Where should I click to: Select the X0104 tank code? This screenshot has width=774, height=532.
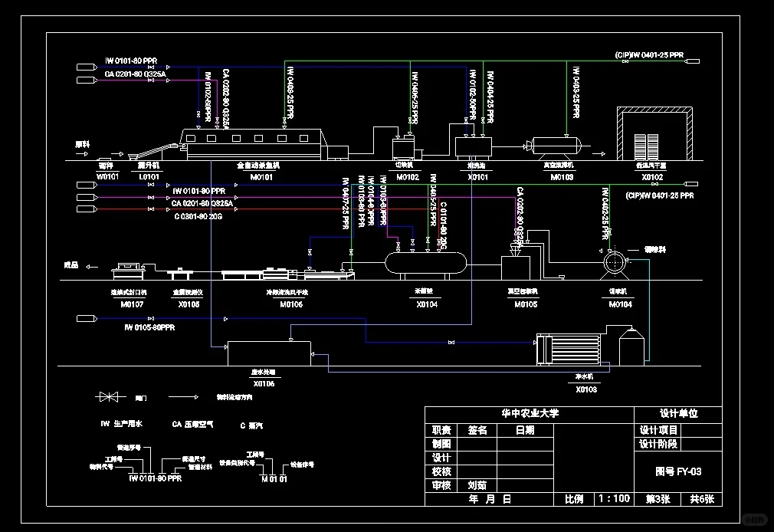[x=427, y=304]
